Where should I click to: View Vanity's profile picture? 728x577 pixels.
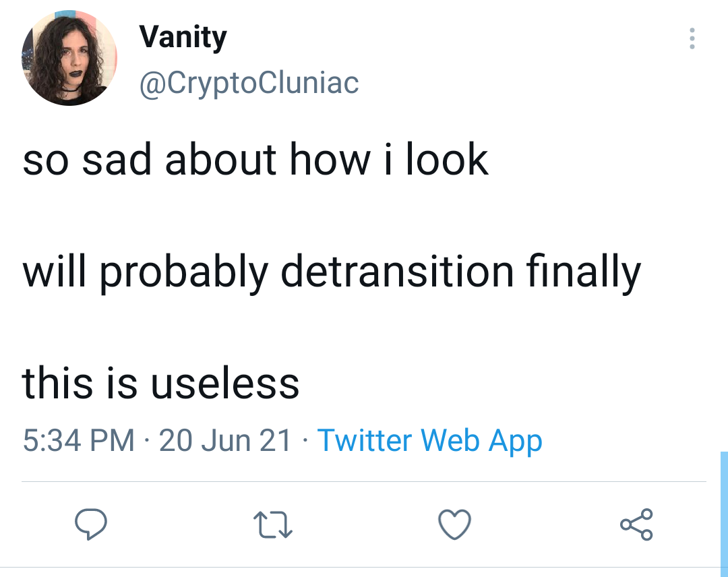point(69,58)
